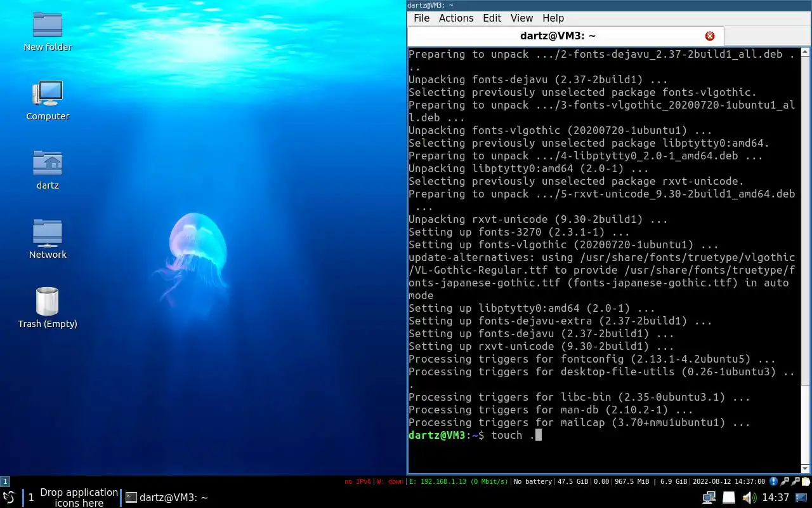Click the 'Unpacking rxvt-unicode' terminal line

[538, 219]
